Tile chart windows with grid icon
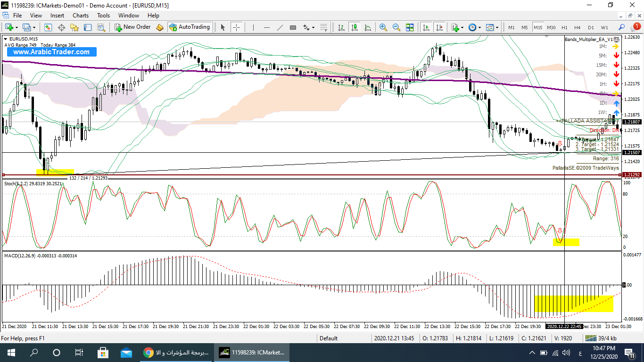 coord(409,27)
